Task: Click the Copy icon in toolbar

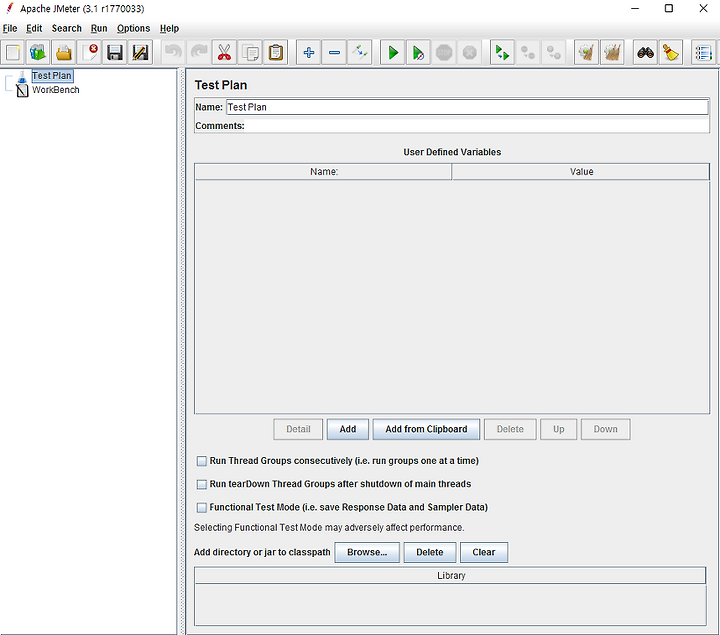Action: click(250, 52)
